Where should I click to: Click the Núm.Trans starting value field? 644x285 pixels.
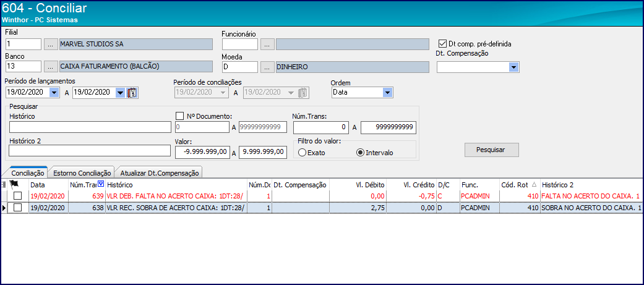point(321,128)
